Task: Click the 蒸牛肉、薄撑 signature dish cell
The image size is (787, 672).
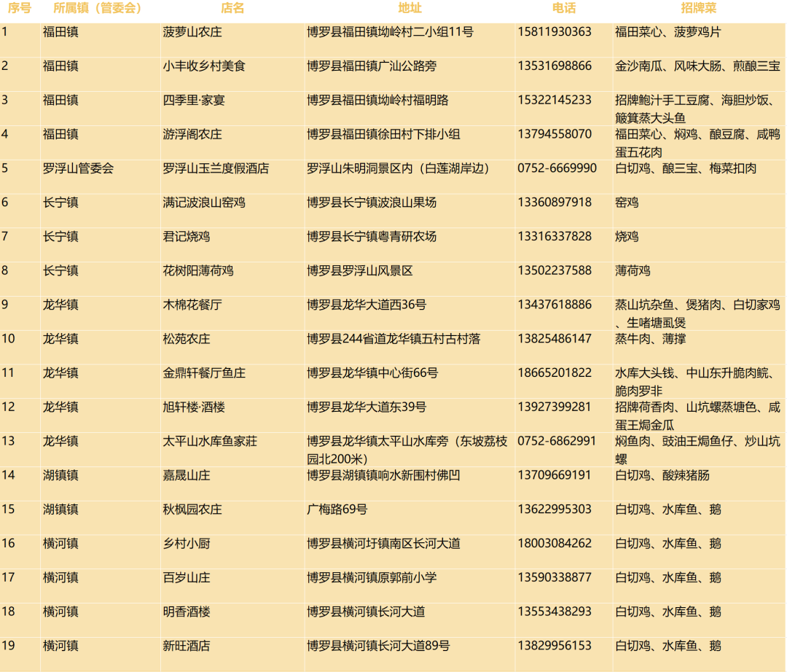Action: pyautogui.click(x=650, y=339)
